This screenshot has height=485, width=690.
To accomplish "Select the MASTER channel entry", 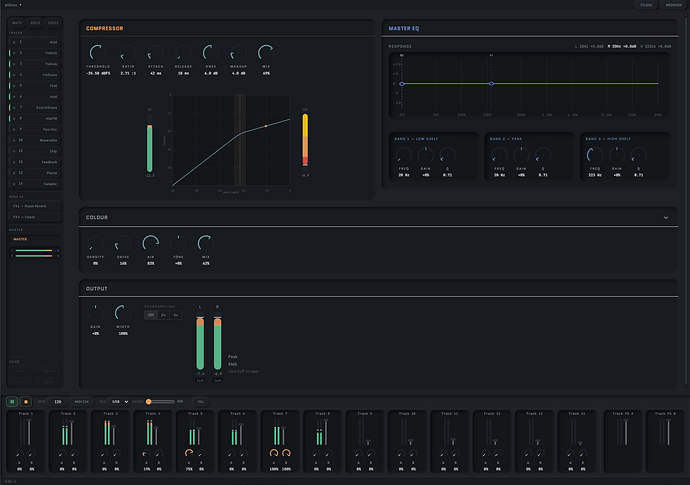I will pos(35,239).
